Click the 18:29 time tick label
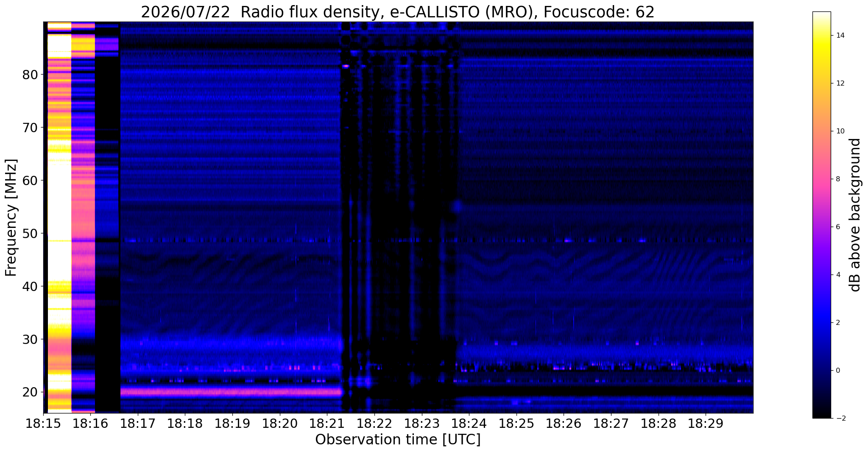 [706, 424]
